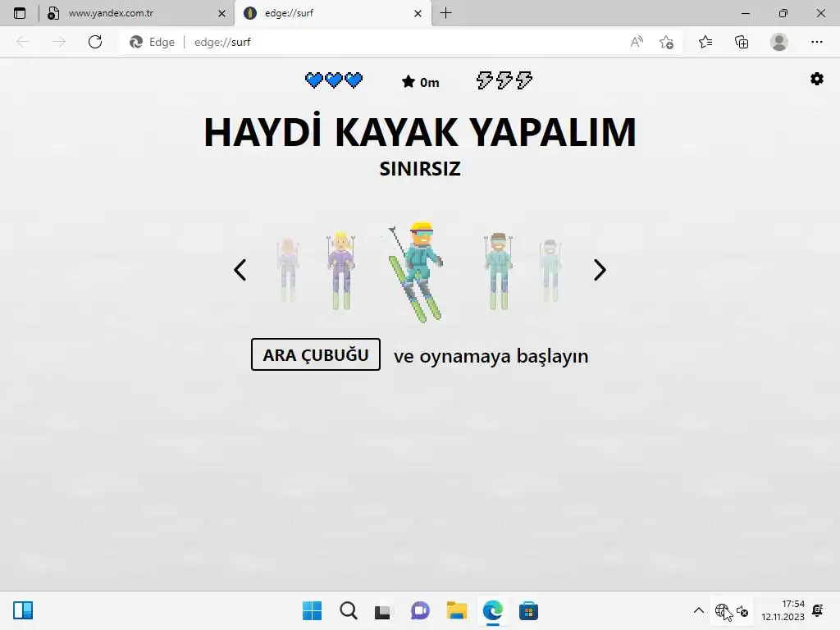The height and width of the screenshot is (630, 840).
Task: Open the muted volume tray icon
Action: click(742, 610)
